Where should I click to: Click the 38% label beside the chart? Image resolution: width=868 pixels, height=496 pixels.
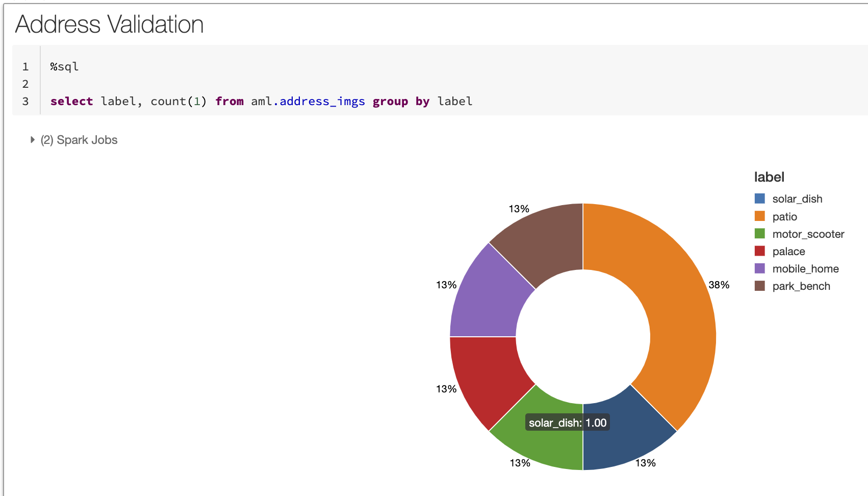click(719, 285)
